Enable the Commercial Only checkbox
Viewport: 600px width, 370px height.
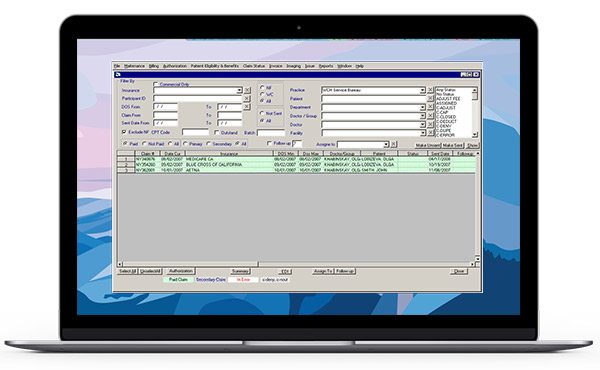click(156, 84)
